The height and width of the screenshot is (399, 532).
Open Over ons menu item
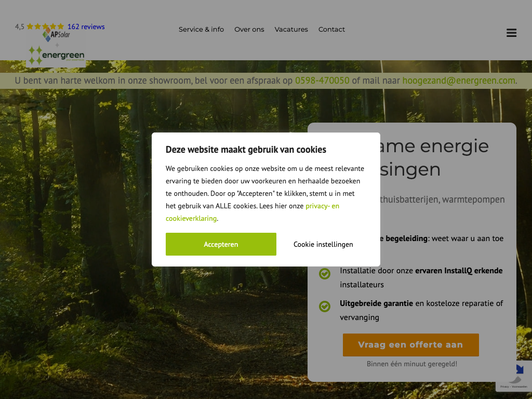click(249, 30)
